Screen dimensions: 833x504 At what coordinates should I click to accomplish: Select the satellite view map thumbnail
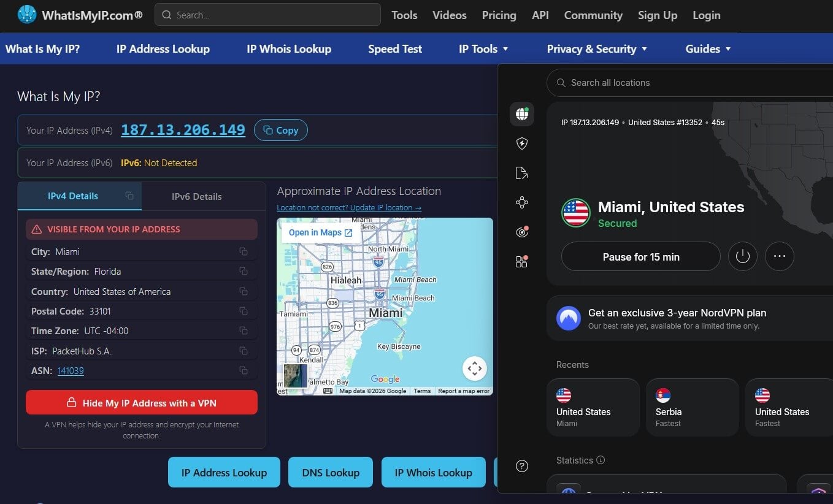point(295,376)
